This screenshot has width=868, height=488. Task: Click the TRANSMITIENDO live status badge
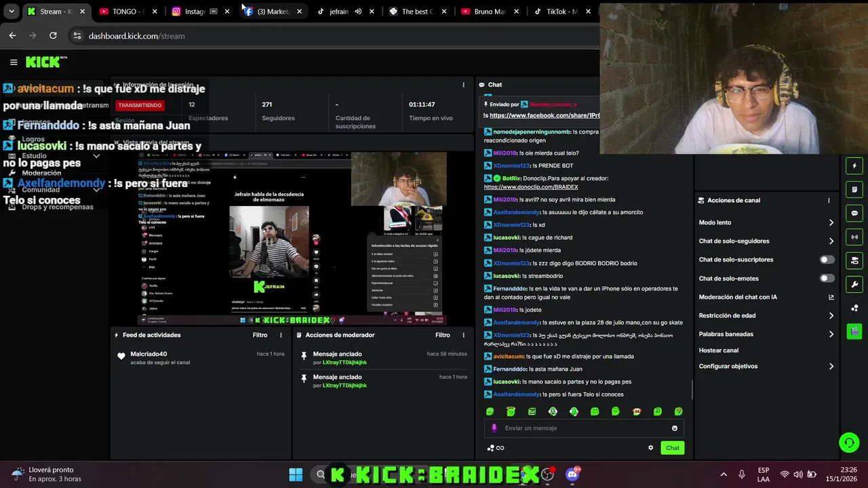point(140,105)
